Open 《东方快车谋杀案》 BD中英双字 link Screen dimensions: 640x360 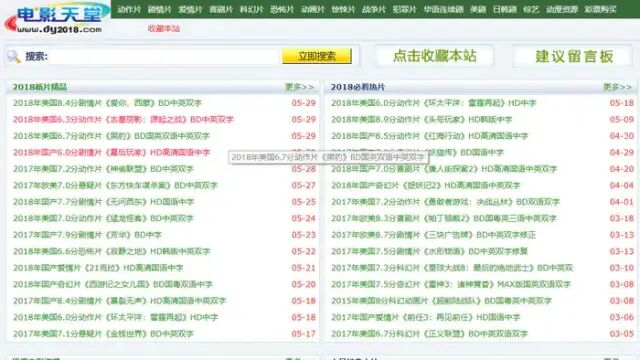(115, 185)
